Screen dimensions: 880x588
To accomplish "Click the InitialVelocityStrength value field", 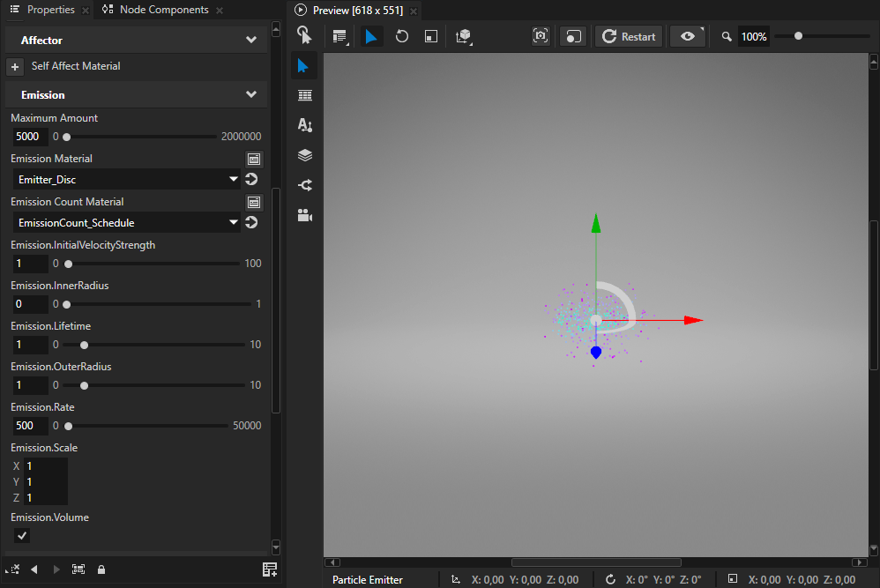I will [30, 264].
